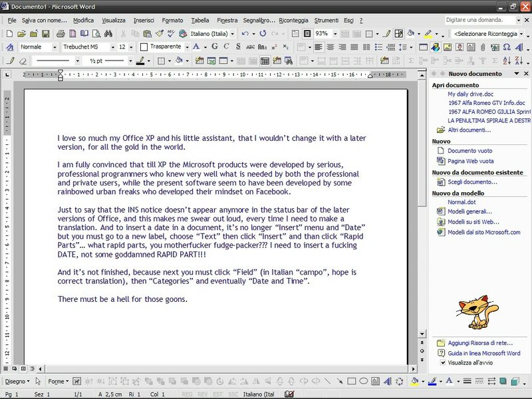Select the arrow line tool in Drawing toolbar

[x=340, y=381]
